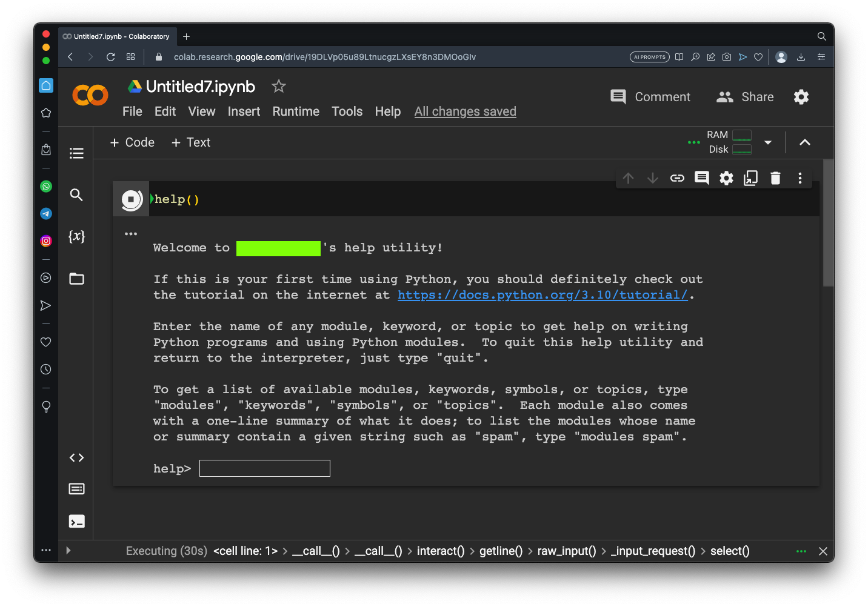
Task: Open a new browser tab
Action: (x=187, y=36)
